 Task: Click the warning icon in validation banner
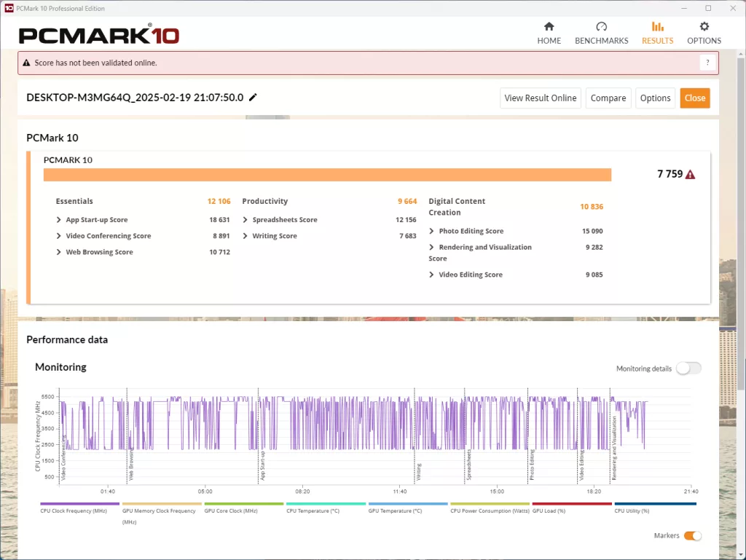26,63
